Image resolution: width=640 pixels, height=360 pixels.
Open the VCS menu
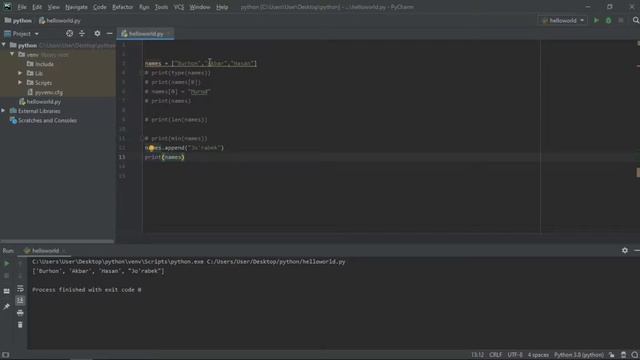[179, 7]
